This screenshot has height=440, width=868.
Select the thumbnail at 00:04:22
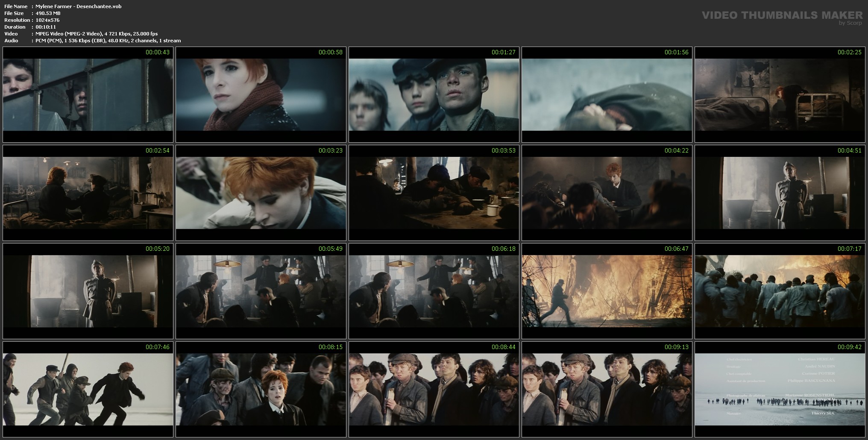[x=607, y=193]
